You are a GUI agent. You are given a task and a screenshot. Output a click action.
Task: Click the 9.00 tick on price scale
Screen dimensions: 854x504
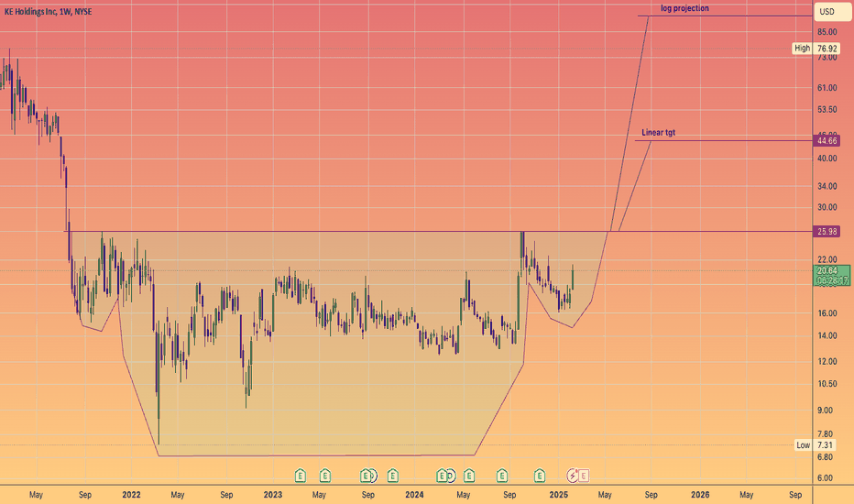tap(827, 411)
